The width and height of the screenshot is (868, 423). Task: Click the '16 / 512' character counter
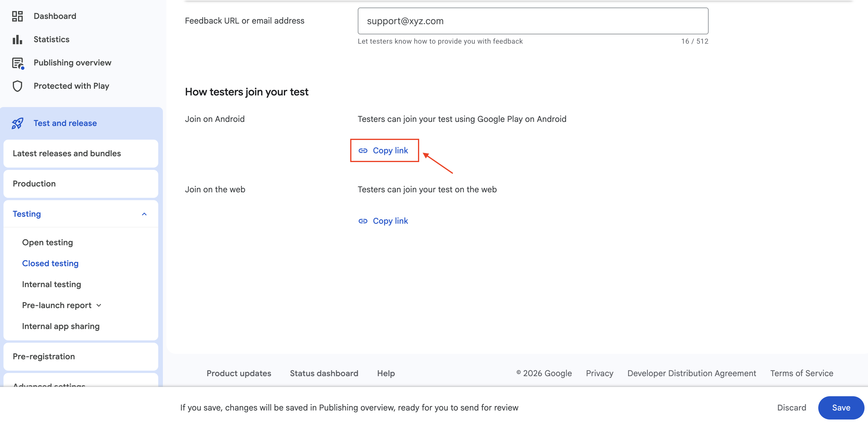[x=694, y=42]
